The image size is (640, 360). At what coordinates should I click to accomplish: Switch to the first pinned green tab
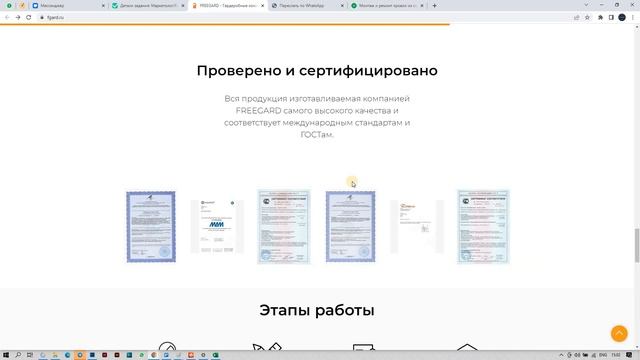tap(9, 6)
